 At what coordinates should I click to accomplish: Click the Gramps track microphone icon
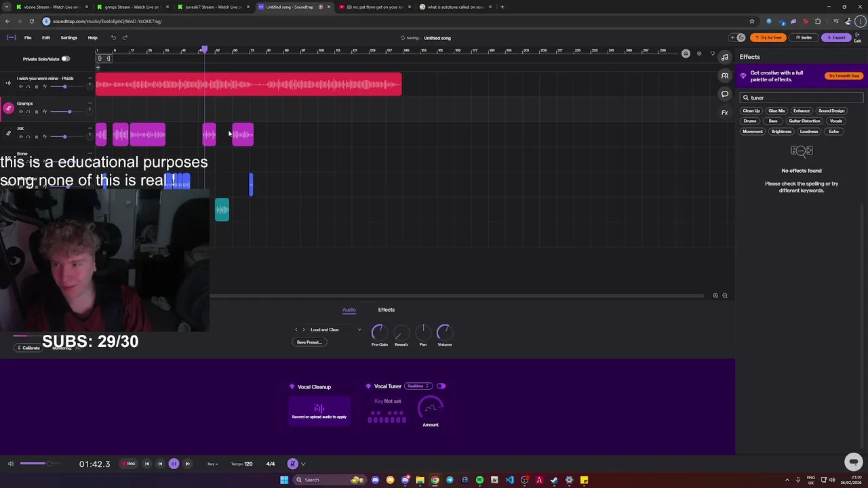(8, 108)
